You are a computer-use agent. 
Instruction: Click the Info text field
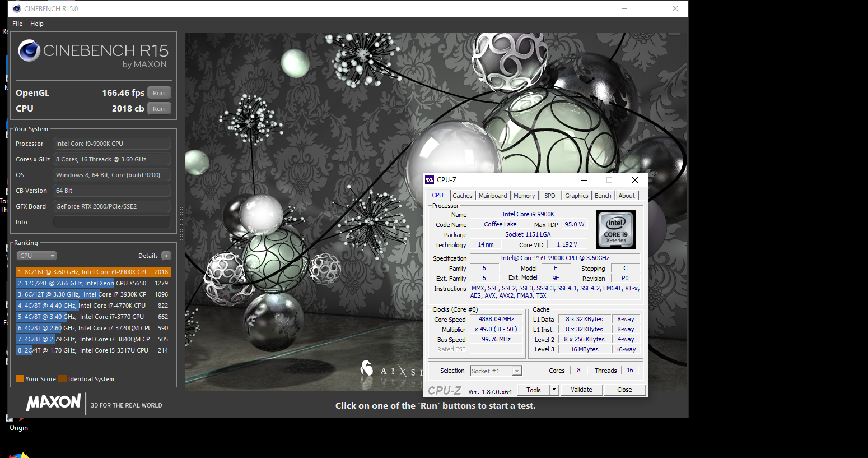112,222
